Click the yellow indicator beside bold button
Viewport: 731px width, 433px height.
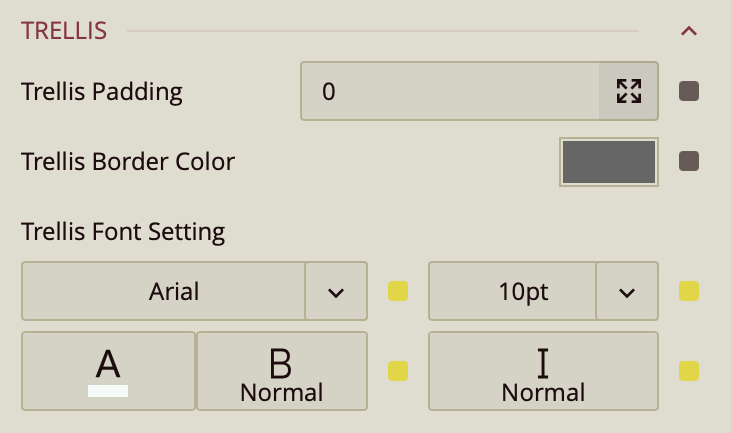(x=398, y=371)
